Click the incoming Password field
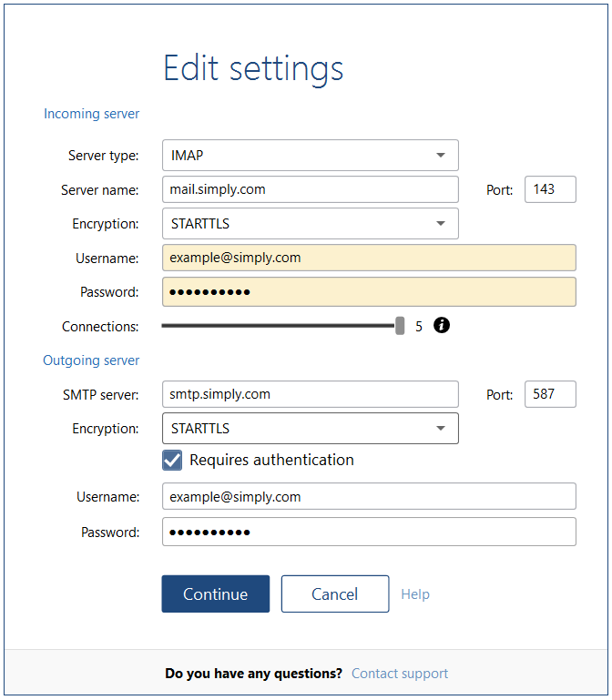This screenshot has height=700, width=612. point(369,292)
